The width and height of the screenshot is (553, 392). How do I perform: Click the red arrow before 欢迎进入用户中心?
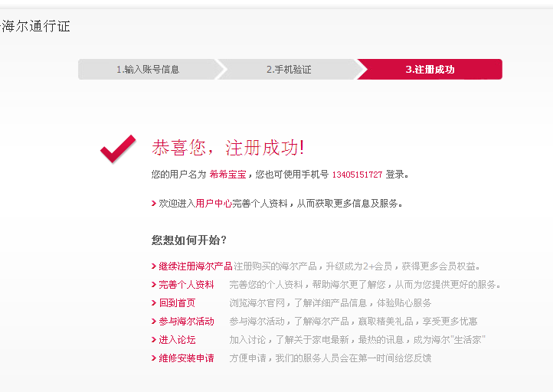click(x=154, y=204)
